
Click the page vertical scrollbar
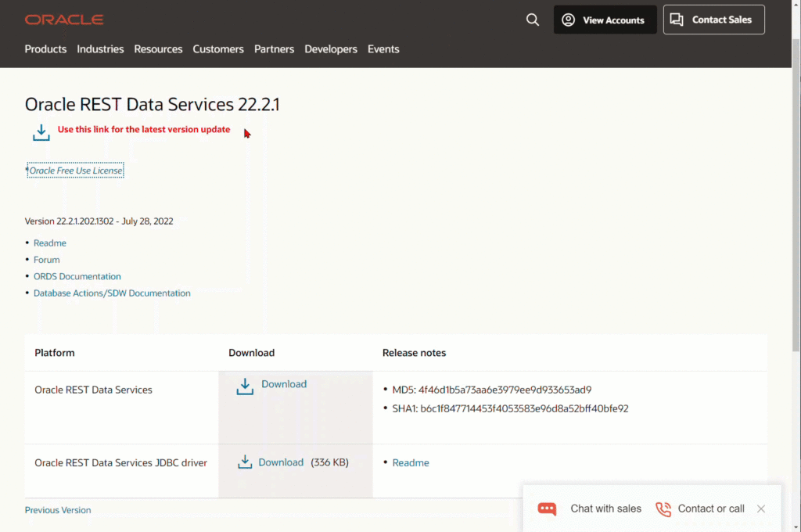796,235
